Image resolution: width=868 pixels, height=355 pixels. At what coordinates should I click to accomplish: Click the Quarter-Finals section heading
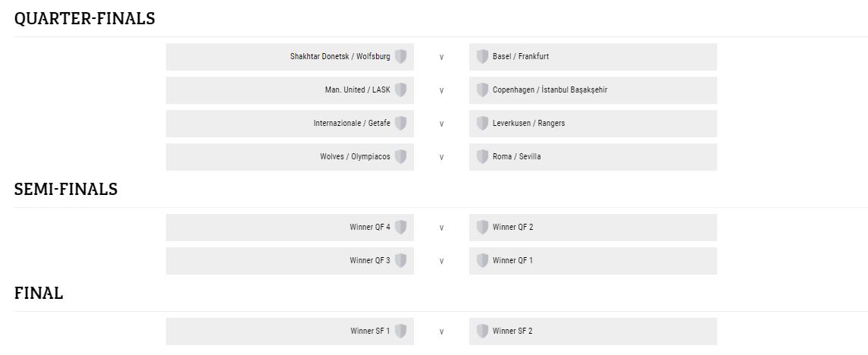[85, 19]
